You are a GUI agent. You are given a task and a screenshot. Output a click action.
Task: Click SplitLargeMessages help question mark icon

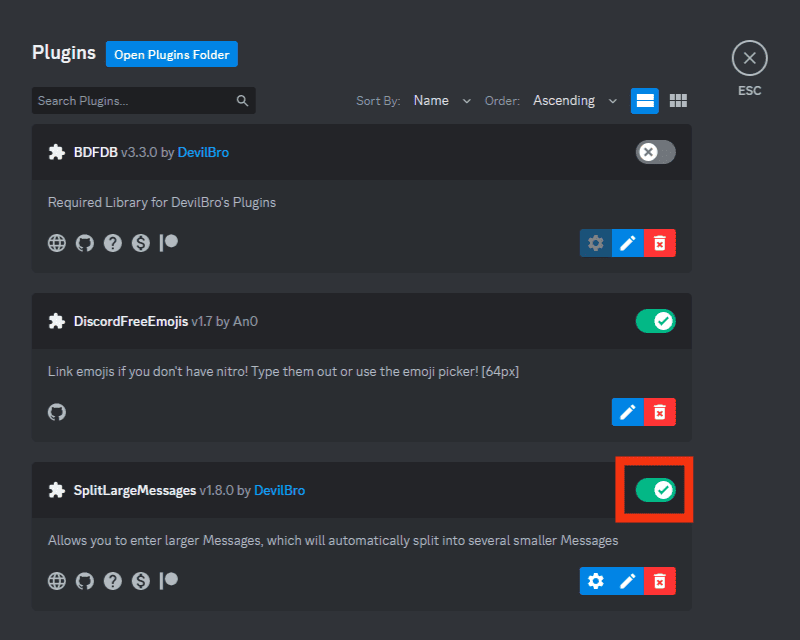click(x=113, y=581)
